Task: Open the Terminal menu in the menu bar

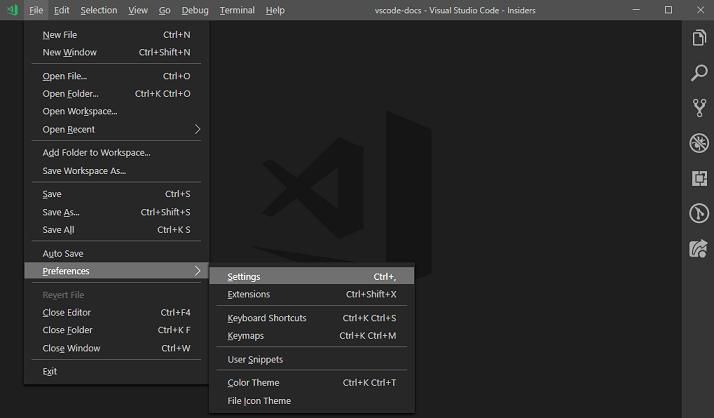Action: (x=236, y=10)
